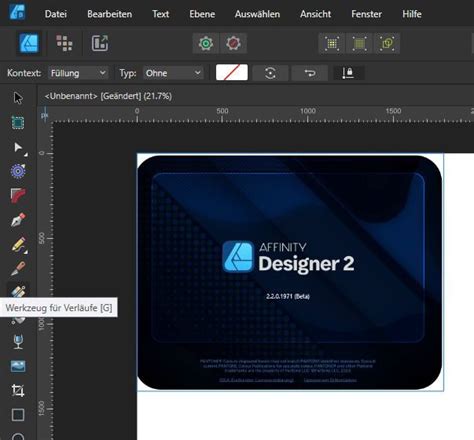
Task: Click the rotate gradient button
Action: point(270,73)
